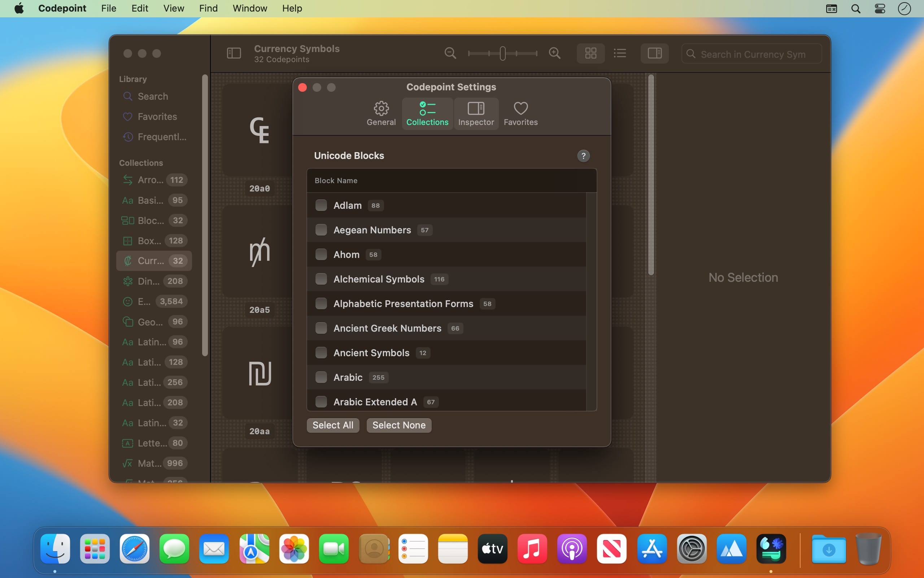Image resolution: width=924 pixels, height=578 pixels.
Task: Click the main glyph grid scrollbar
Action: (651, 175)
